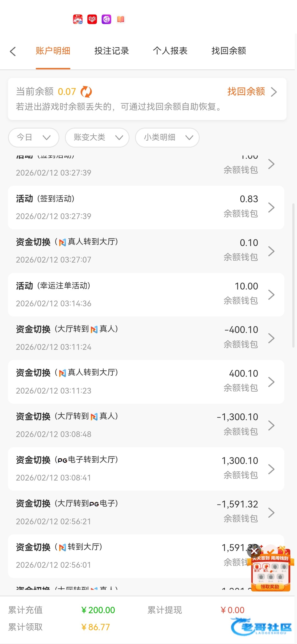Tap the first app icon in top row
297x644 pixels.
(78, 19)
